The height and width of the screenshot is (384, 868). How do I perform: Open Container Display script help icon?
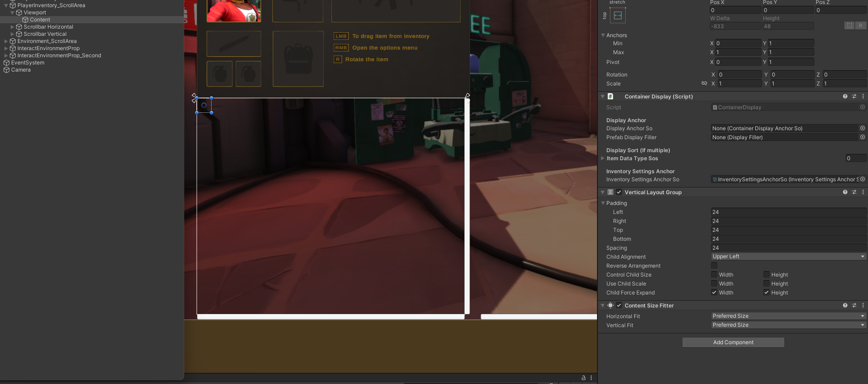point(845,97)
